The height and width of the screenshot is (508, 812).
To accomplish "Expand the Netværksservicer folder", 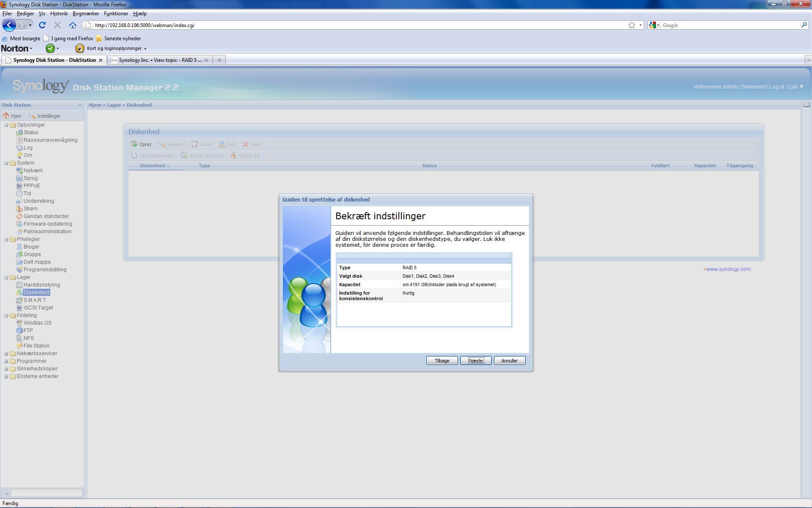I will pos(6,353).
